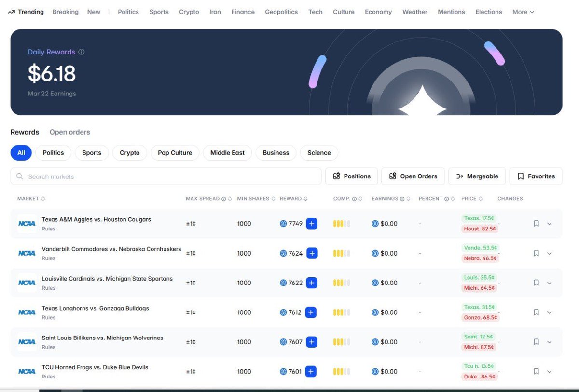Open the More dropdown in top navigation
Screen dimensions: 579x392
click(x=523, y=12)
